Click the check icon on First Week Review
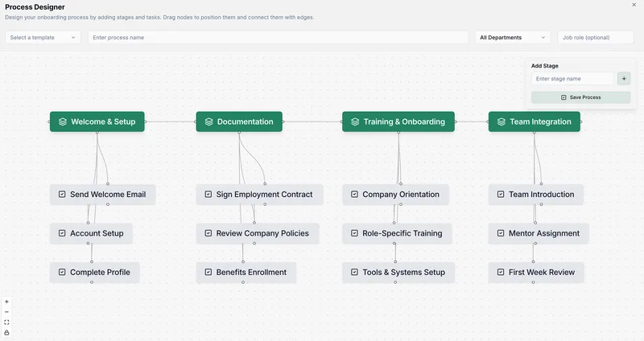This screenshot has width=644, height=341. (501, 272)
